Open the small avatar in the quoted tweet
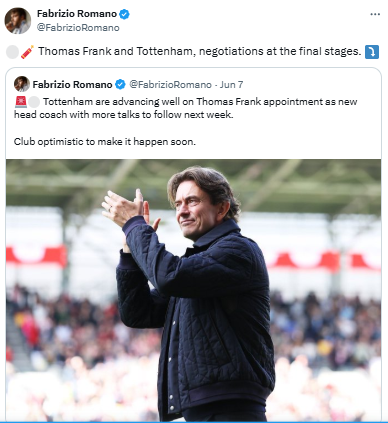The image size is (388, 423). point(22,84)
